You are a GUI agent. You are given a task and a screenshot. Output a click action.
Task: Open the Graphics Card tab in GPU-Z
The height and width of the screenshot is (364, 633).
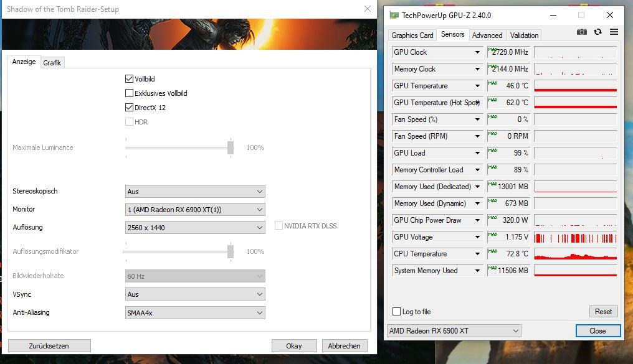pyautogui.click(x=412, y=35)
